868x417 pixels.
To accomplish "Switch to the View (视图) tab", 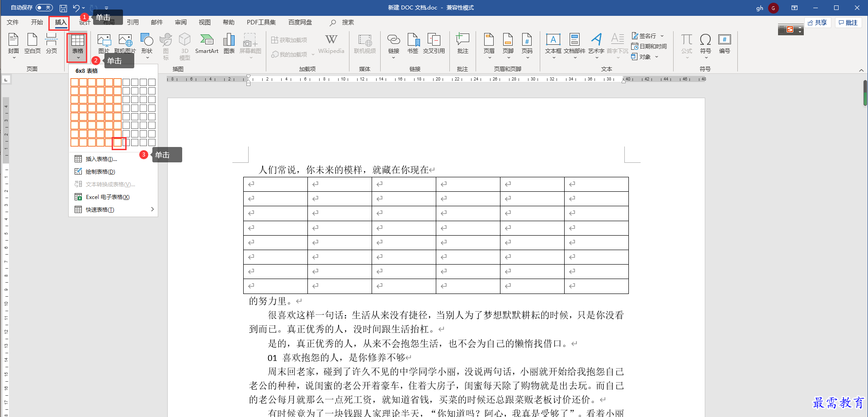I will click(205, 22).
